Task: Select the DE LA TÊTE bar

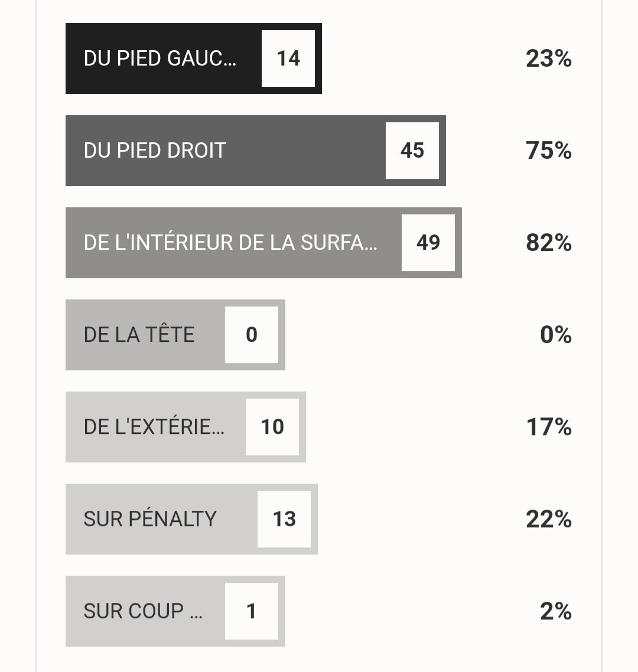Action: click(x=175, y=335)
